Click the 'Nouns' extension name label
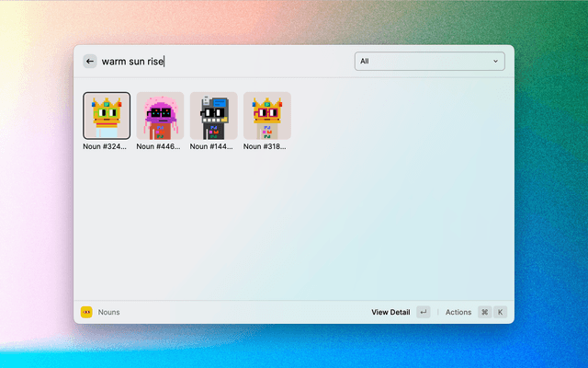 109,313
